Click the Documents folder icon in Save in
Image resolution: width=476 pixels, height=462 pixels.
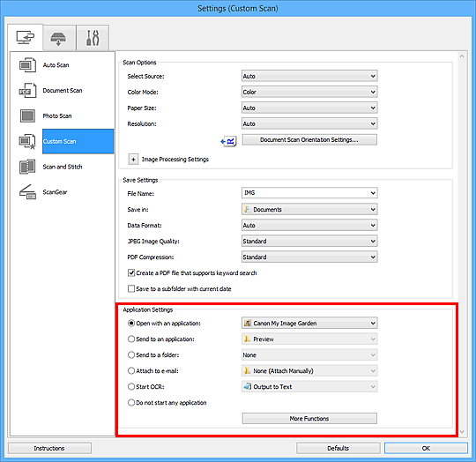click(248, 210)
